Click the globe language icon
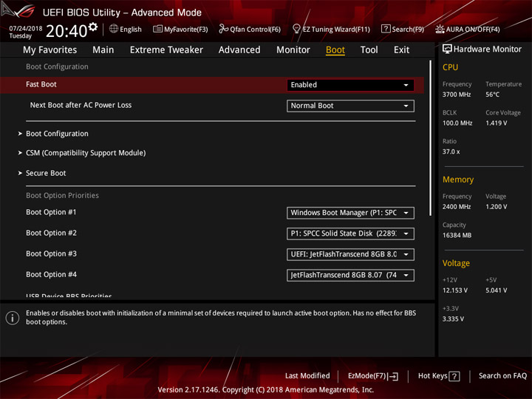 (x=114, y=29)
